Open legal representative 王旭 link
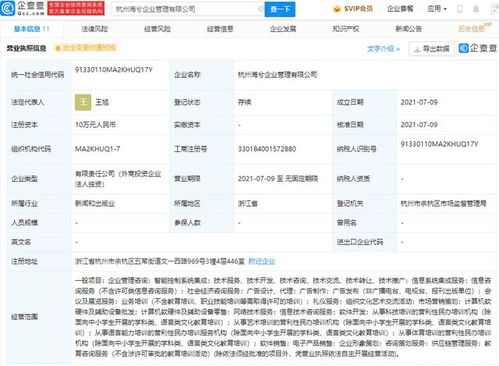This screenshot has width=499, height=366. (x=102, y=102)
